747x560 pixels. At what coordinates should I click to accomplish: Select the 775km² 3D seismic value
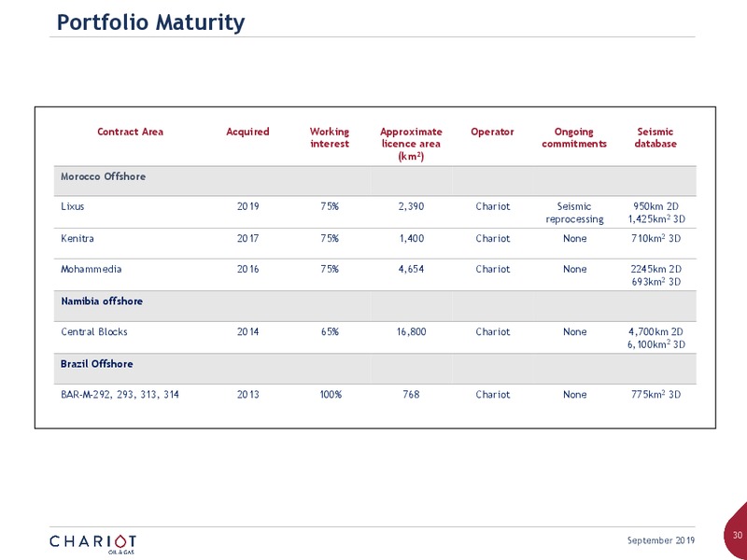656,395
